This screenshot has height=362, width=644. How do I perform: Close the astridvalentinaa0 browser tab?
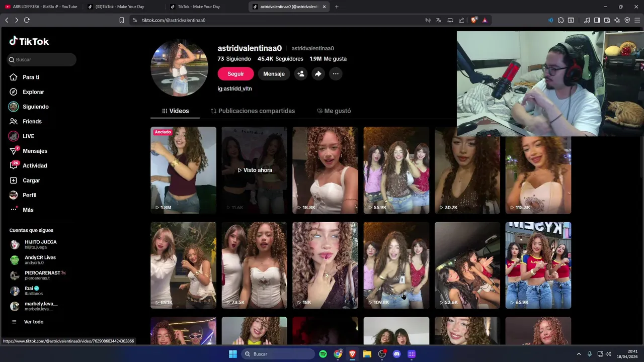coord(324,7)
